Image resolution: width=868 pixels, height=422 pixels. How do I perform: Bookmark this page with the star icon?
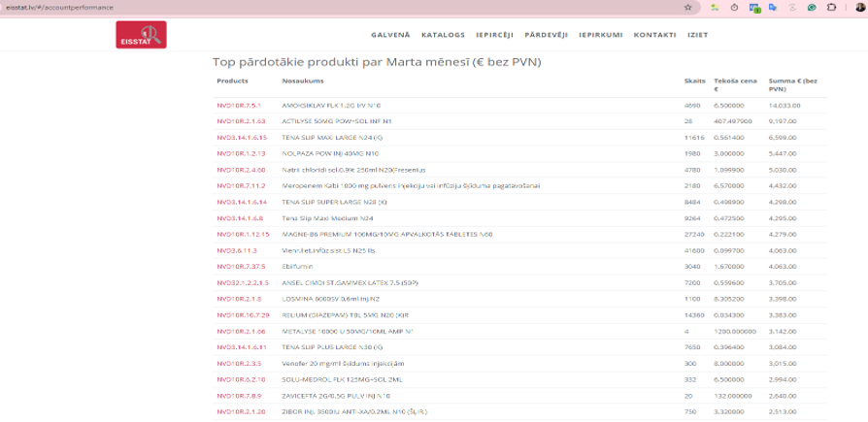pos(688,8)
